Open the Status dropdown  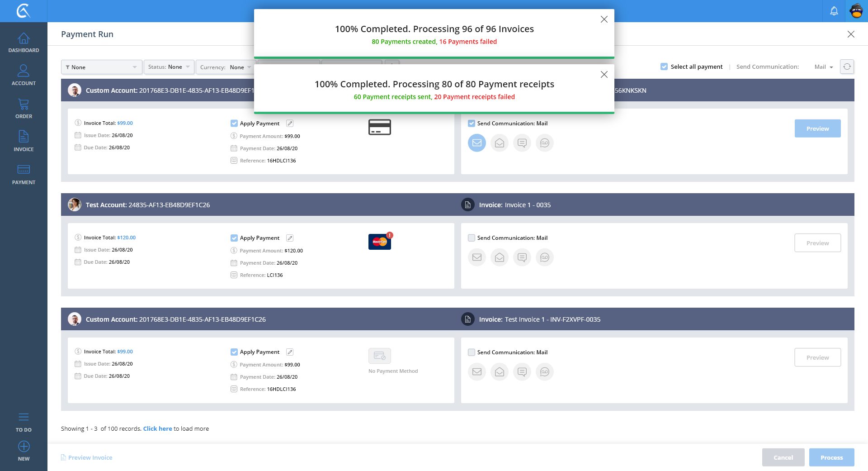coord(169,67)
